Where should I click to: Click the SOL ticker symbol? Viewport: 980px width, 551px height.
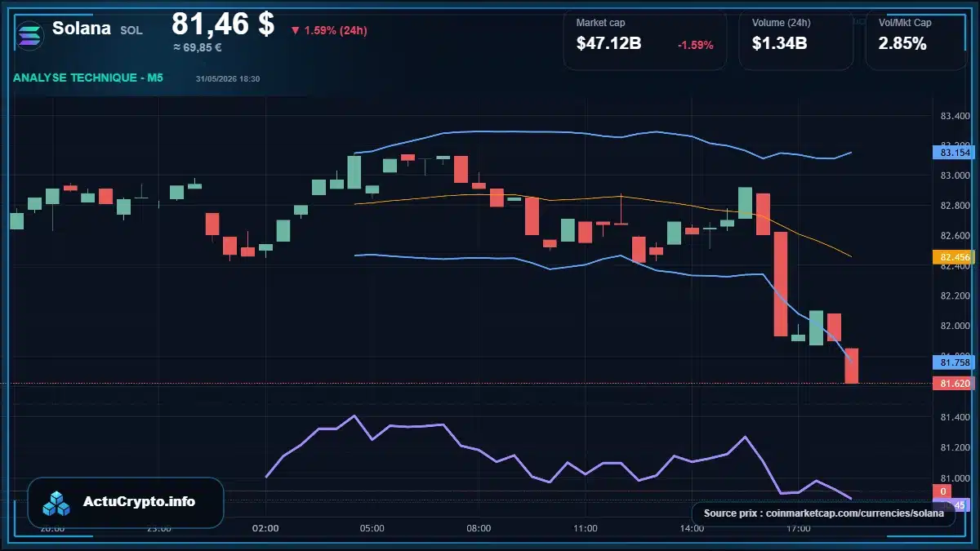tap(131, 30)
